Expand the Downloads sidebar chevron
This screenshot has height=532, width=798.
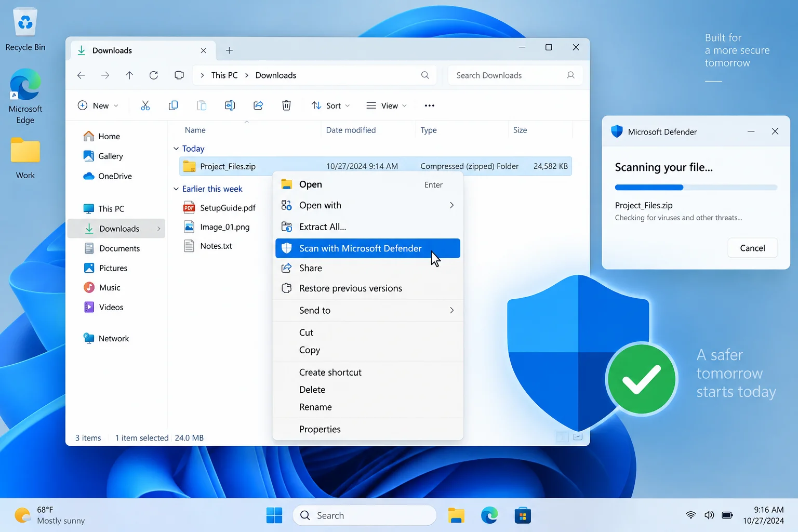(158, 229)
